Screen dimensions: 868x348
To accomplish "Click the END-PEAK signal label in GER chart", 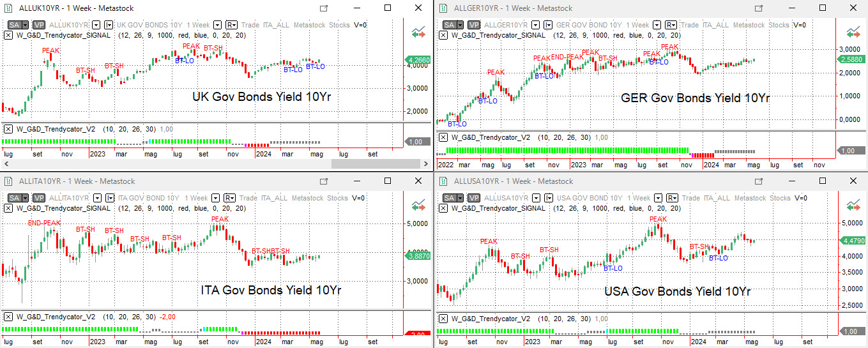I will (567, 57).
